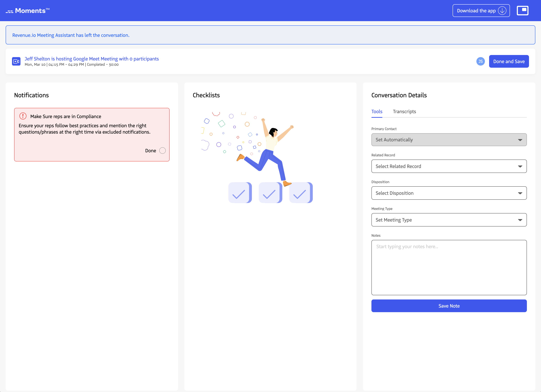Focus the Notes text area
This screenshot has width=541, height=392.
[449, 267]
